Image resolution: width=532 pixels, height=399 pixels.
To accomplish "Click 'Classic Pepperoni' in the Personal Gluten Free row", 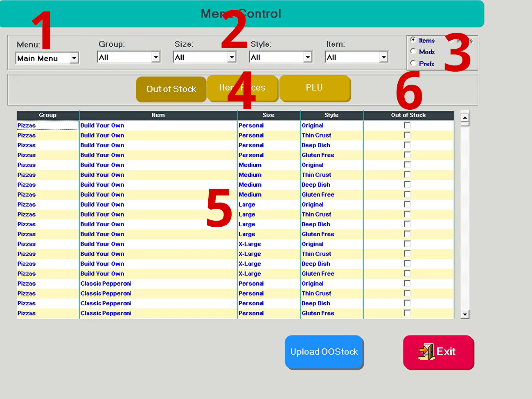I will pos(106,313).
